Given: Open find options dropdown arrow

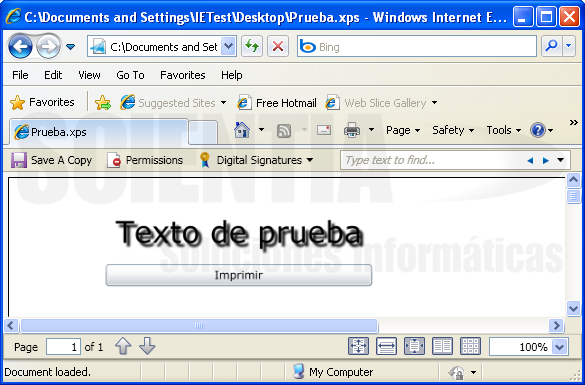Looking at the screenshot, I should coord(560,160).
